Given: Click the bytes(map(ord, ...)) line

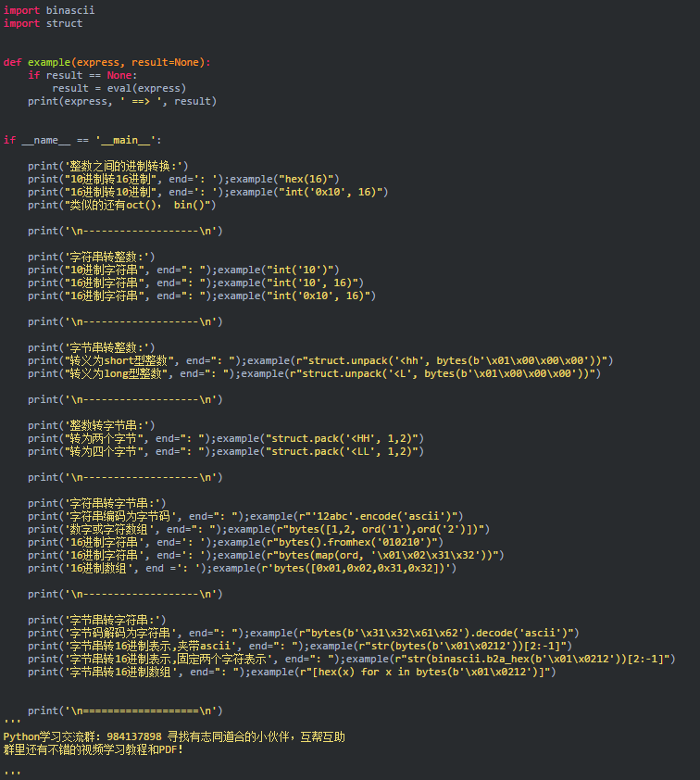Looking at the screenshot, I should (x=266, y=555).
